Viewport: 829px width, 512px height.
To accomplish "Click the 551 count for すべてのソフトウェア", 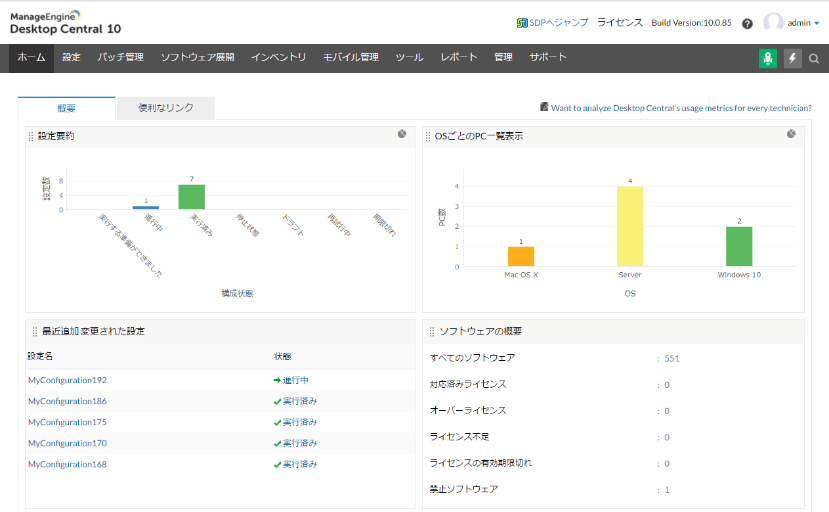I will pyautogui.click(x=672, y=358).
